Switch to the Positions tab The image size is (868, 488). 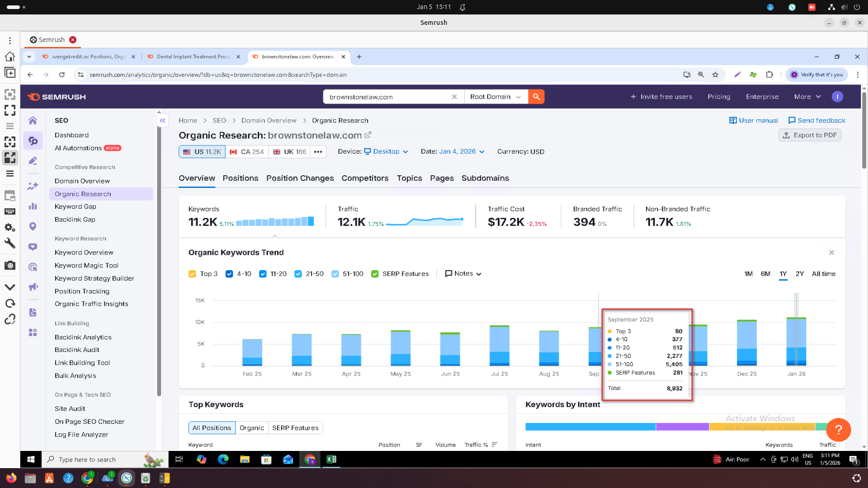(241, 178)
